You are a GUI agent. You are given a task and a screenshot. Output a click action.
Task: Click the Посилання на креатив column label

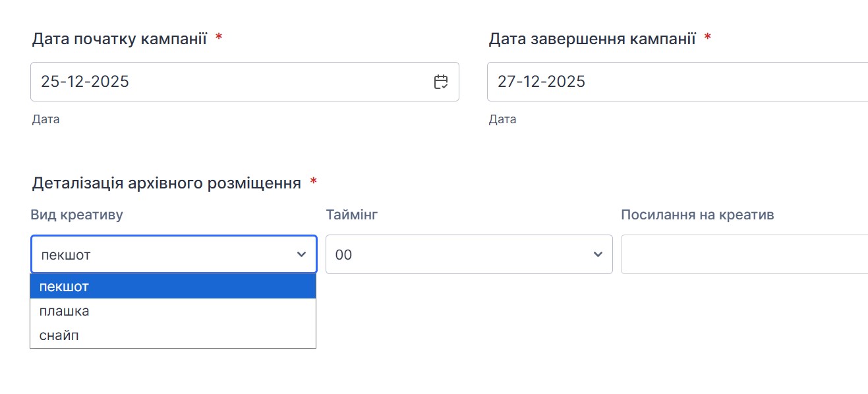click(697, 215)
